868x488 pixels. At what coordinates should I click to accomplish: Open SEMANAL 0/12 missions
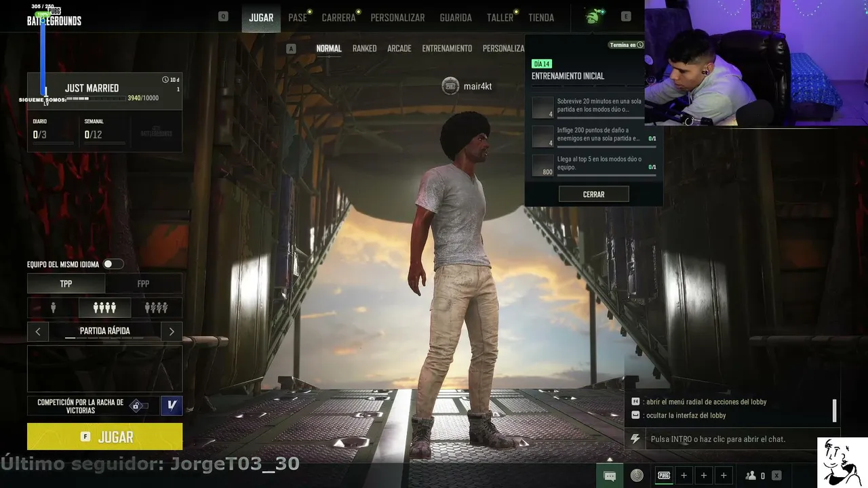click(104, 131)
